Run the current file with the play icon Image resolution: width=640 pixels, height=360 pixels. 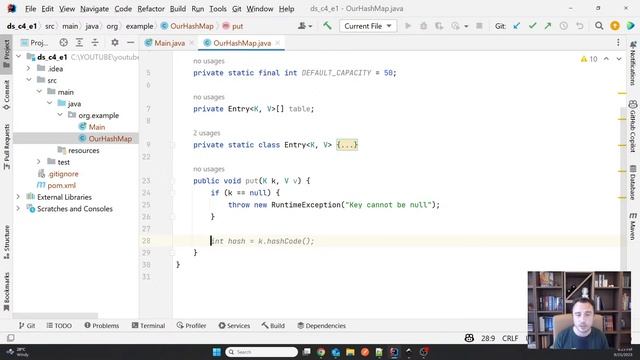407,26
